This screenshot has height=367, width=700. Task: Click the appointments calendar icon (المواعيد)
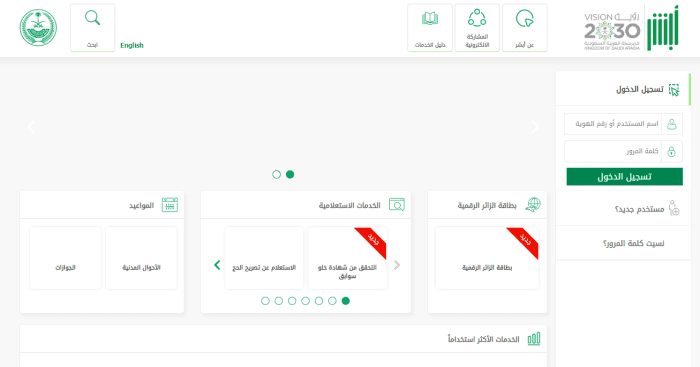click(170, 205)
